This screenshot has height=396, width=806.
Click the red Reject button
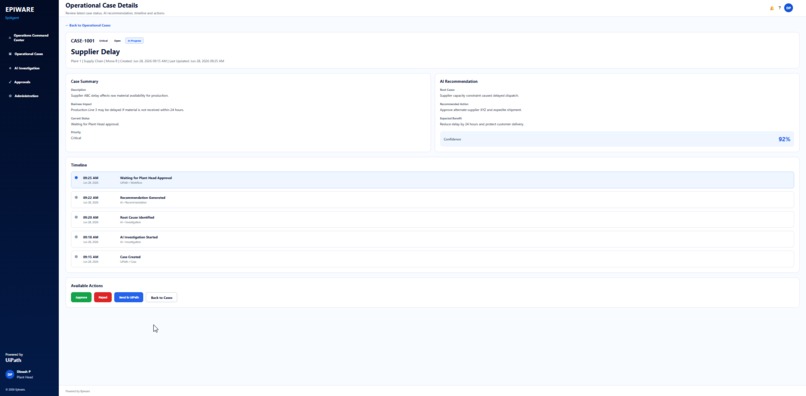(x=103, y=297)
